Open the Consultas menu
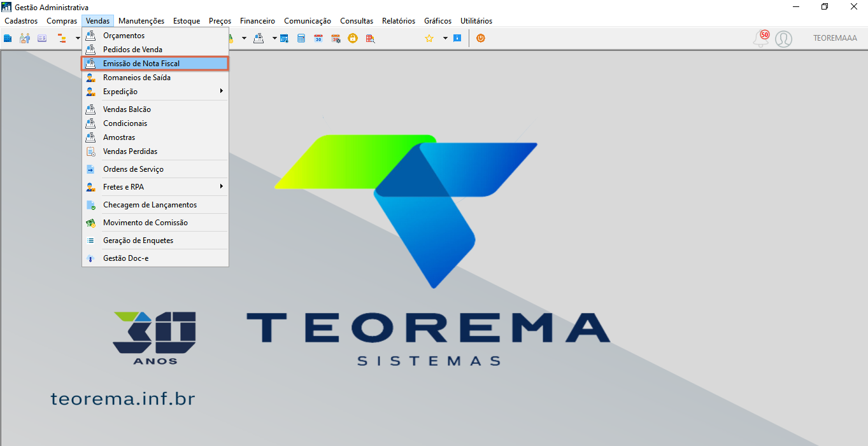The width and height of the screenshot is (868, 446). (357, 21)
